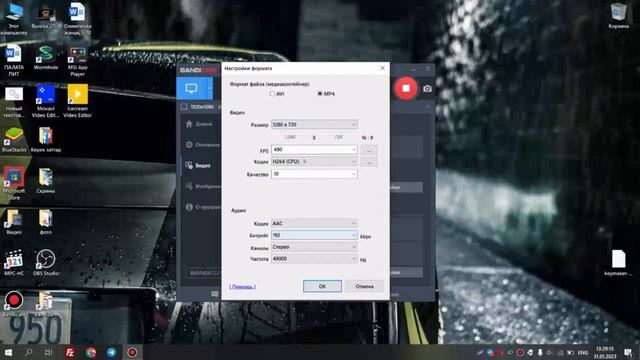Take a screenshot with Bandicam camera icon
The height and width of the screenshot is (360, 640).
pos(427,89)
